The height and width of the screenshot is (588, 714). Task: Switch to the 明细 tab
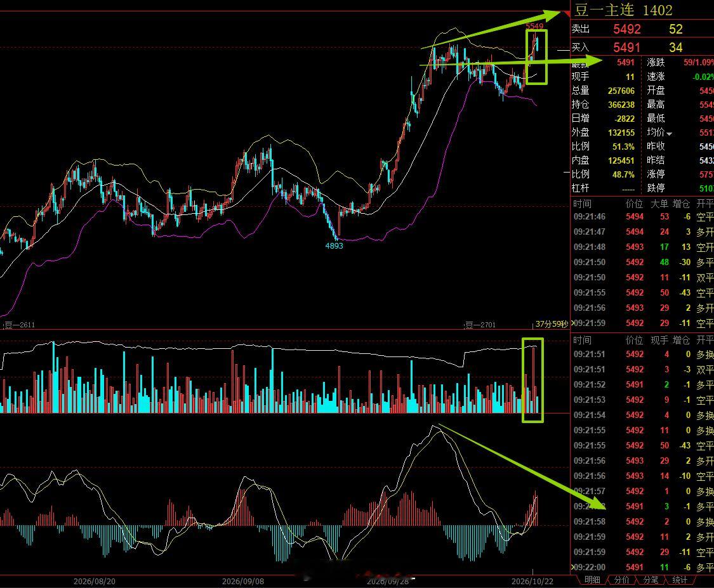(x=592, y=580)
